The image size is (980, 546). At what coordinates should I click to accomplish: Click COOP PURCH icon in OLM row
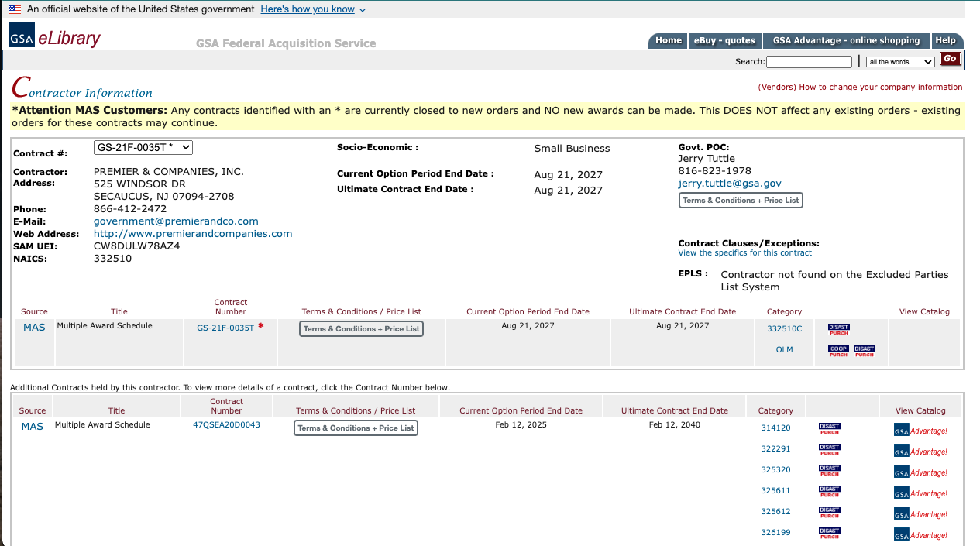[839, 351]
